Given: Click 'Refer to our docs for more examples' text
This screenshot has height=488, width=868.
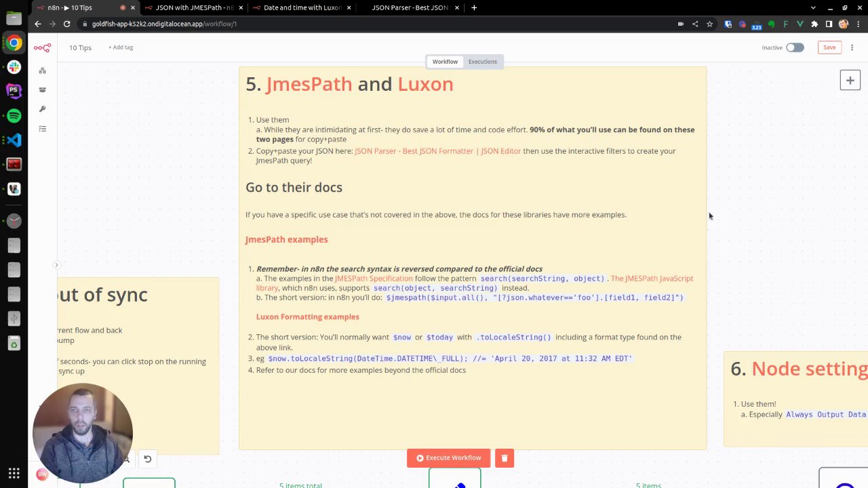Looking at the screenshot, I should coord(361,370).
